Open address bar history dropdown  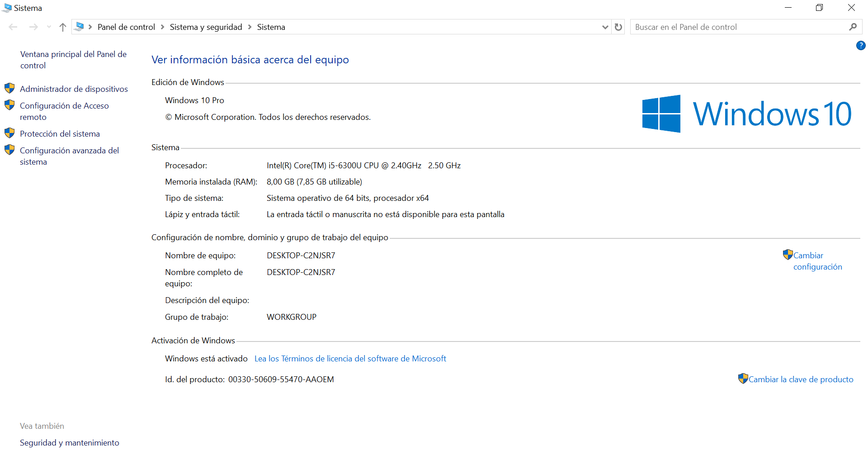click(x=605, y=27)
